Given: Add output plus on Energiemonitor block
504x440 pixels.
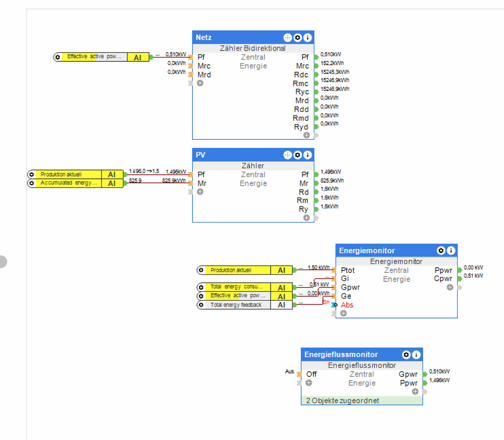Looking at the screenshot, I should click(450, 287).
